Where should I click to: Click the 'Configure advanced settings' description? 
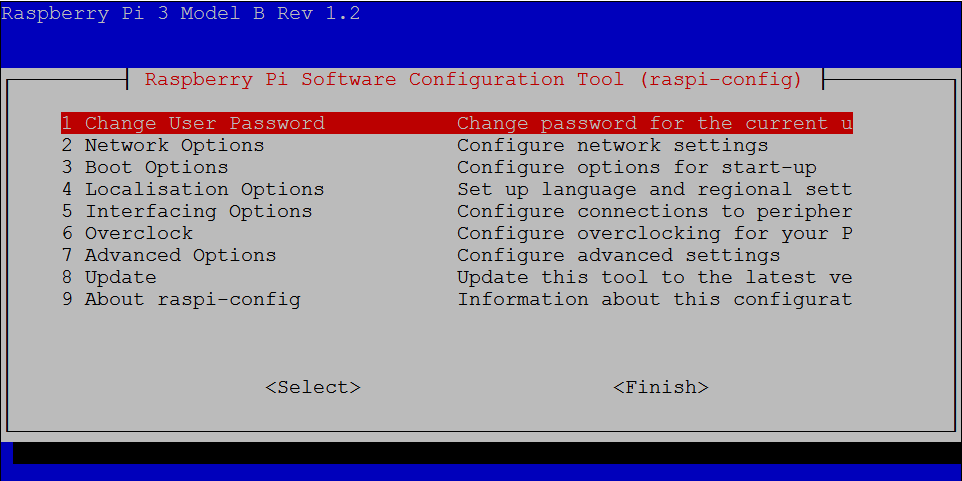(618, 255)
